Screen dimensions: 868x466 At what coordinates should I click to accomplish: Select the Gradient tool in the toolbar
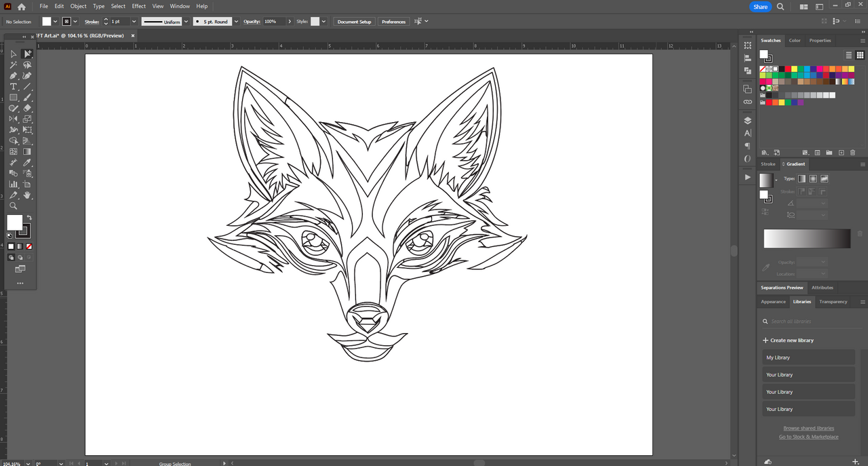[27, 152]
